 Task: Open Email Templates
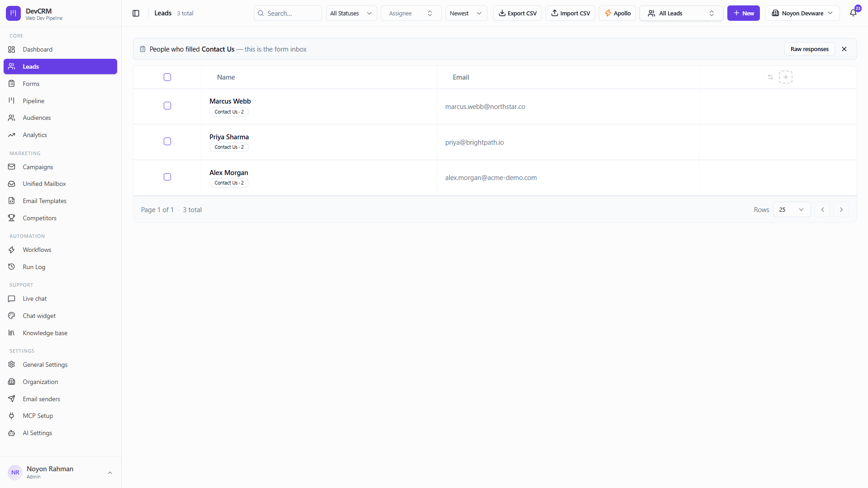(x=60, y=201)
